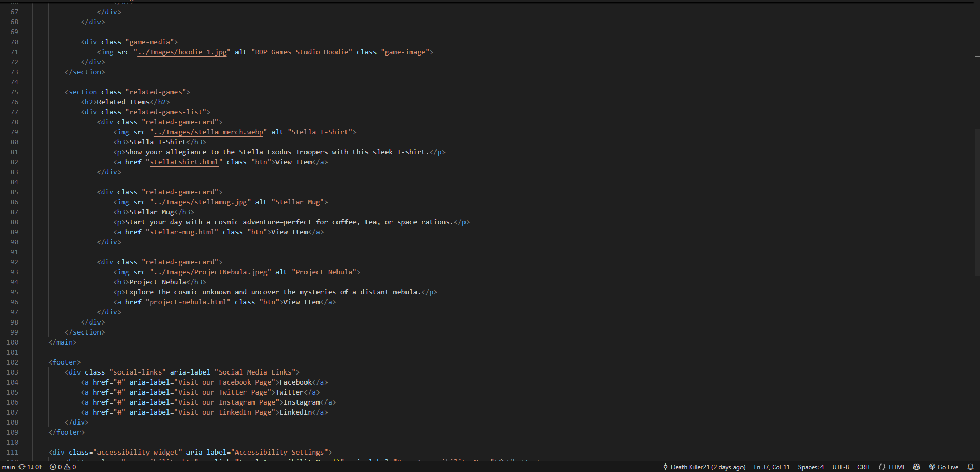Follow the project-nebula.html href link
980x472 pixels.
click(189, 302)
